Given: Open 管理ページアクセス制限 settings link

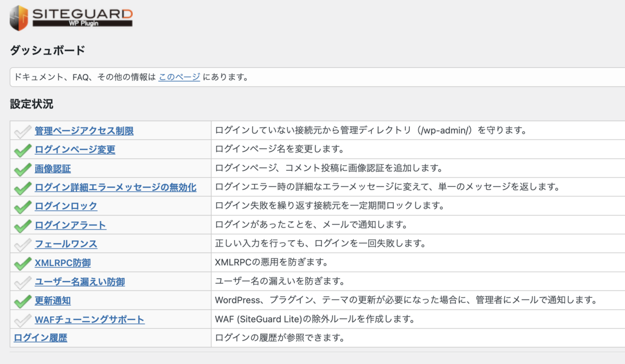Looking at the screenshot, I should [84, 131].
